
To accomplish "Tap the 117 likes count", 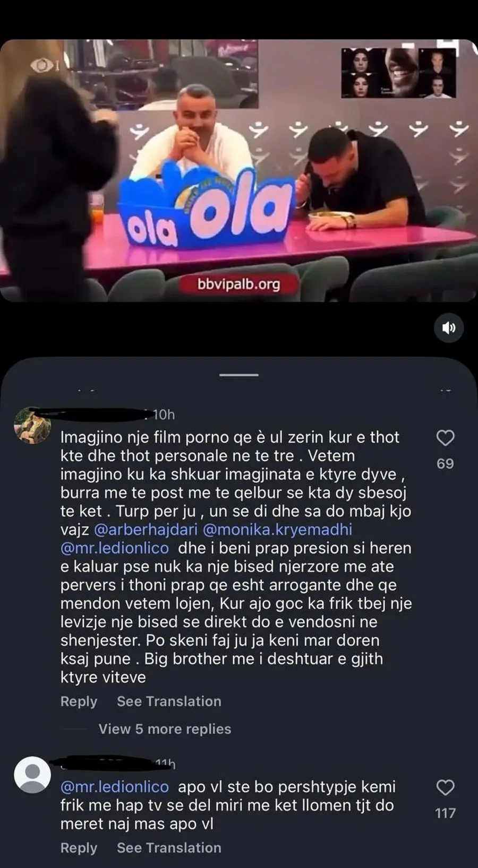I will [445, 813].
